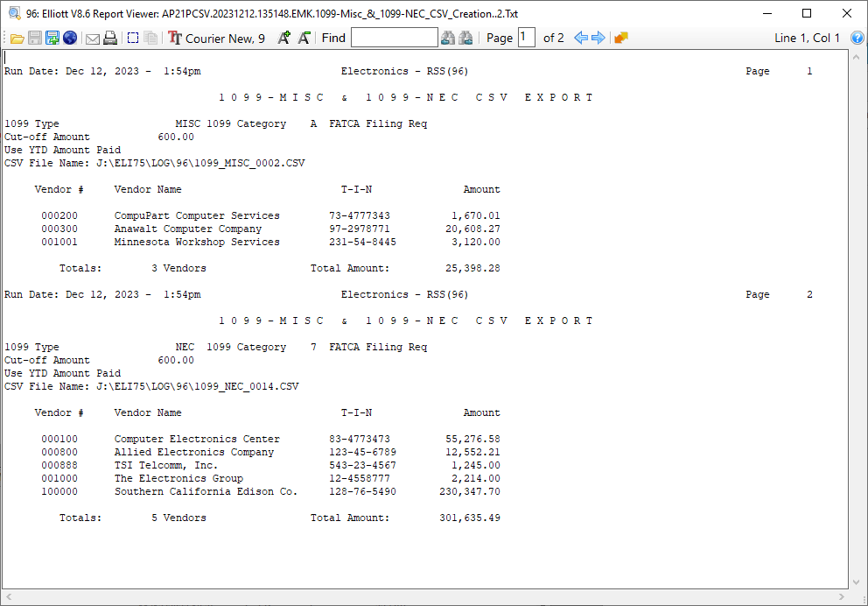Go to previous page with left arrow
The height and width of the screenshot is (606, 868).
[x=581, y=38]
